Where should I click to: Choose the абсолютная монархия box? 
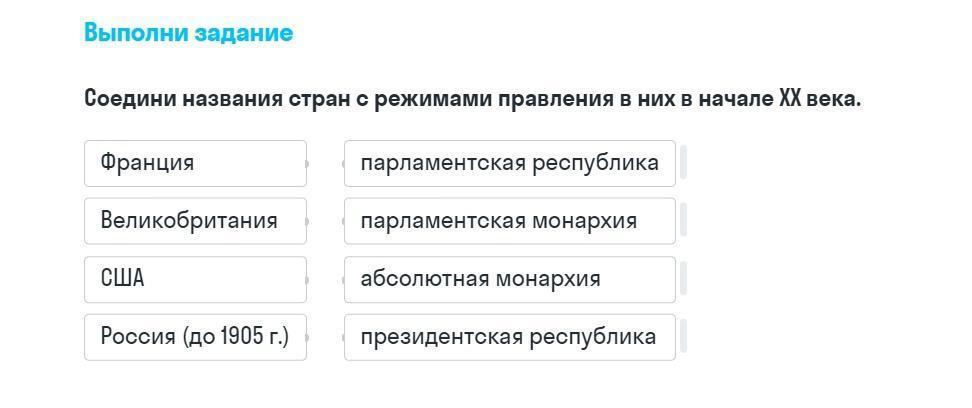[509, 279]
